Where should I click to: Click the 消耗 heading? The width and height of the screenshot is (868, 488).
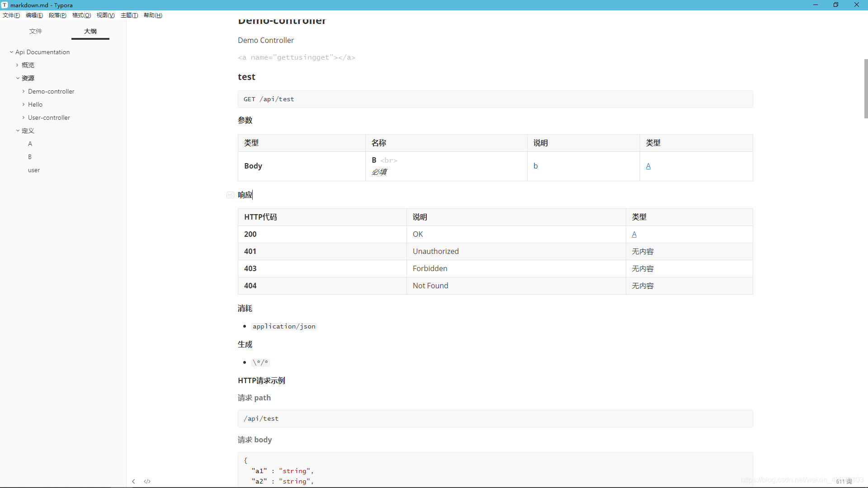click(x=245, y=308)
